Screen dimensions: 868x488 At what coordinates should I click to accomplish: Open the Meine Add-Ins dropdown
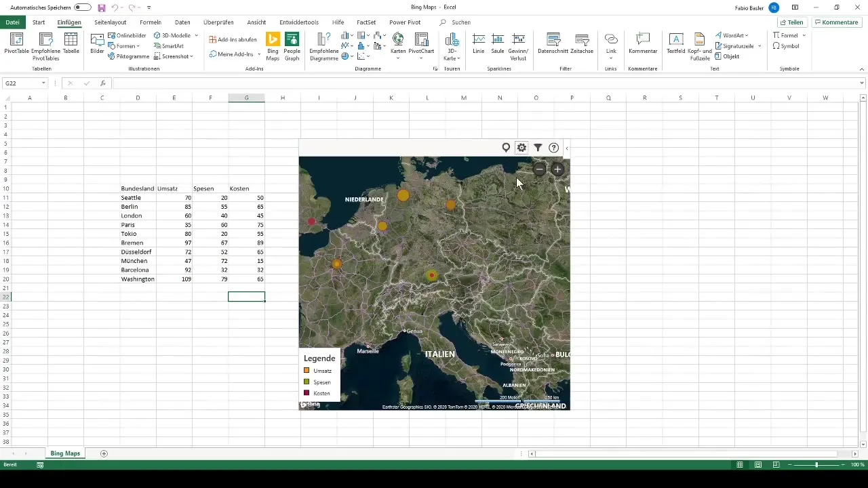click(259, 54)
